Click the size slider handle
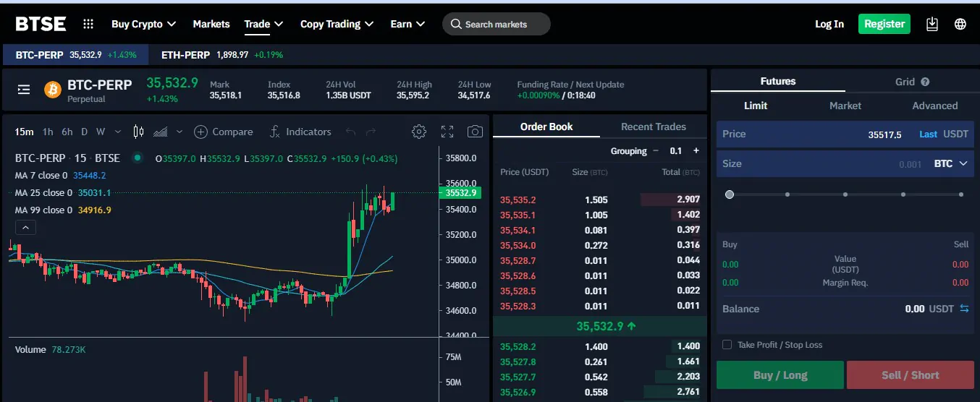Image resolution: width=980 pixels, height=402 pixels. tap(730, 194)
